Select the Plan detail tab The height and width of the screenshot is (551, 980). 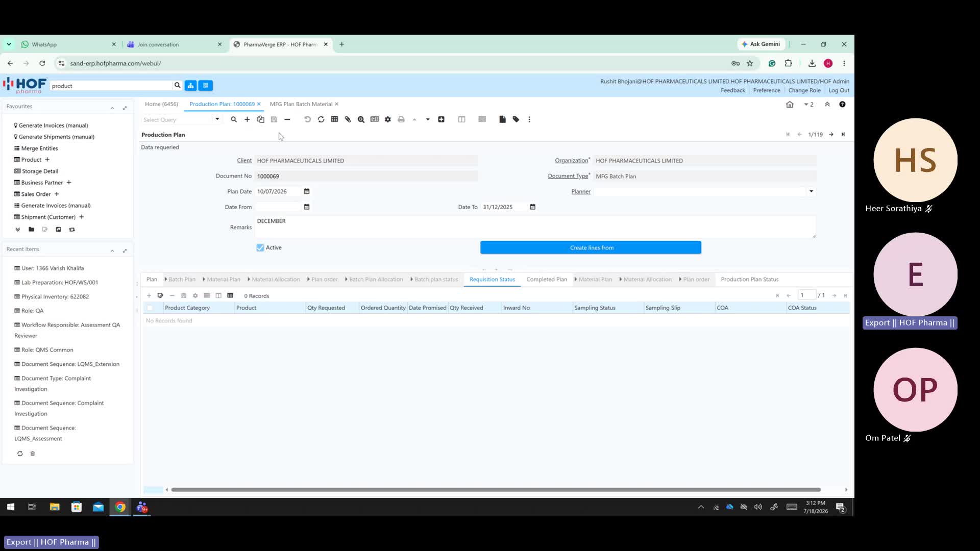coord(152,280)
